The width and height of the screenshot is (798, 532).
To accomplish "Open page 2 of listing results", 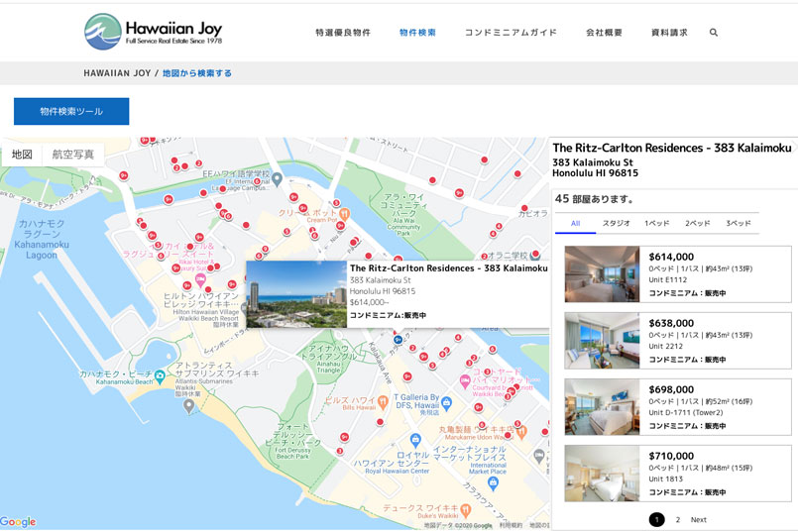I will pos(678,519).
